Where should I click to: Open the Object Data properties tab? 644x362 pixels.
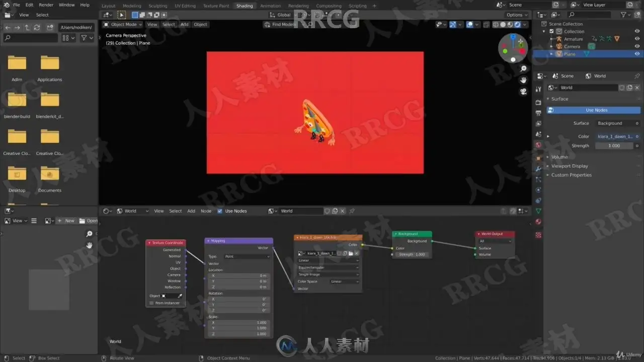pos(538,211)
